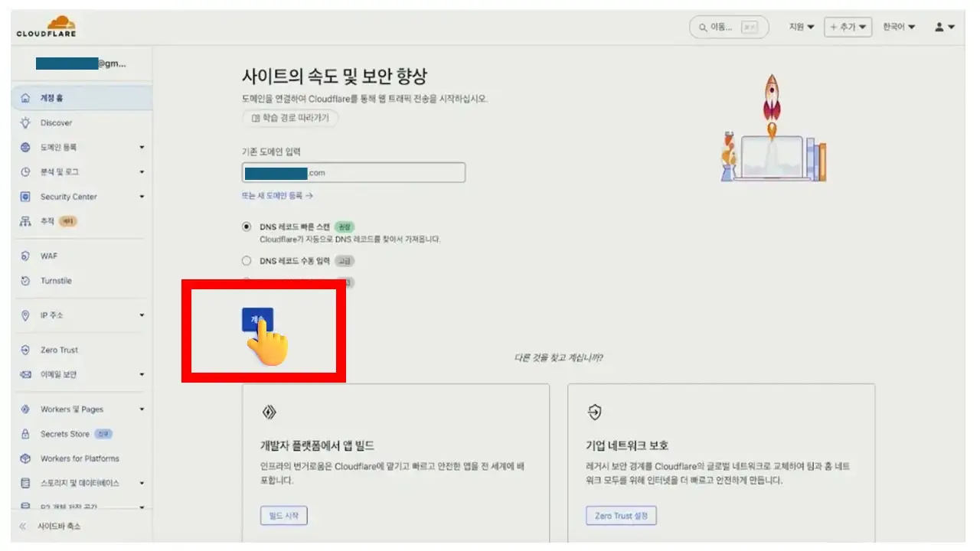Click the Zero Trust sidebar icon

(x=25, y=350)
